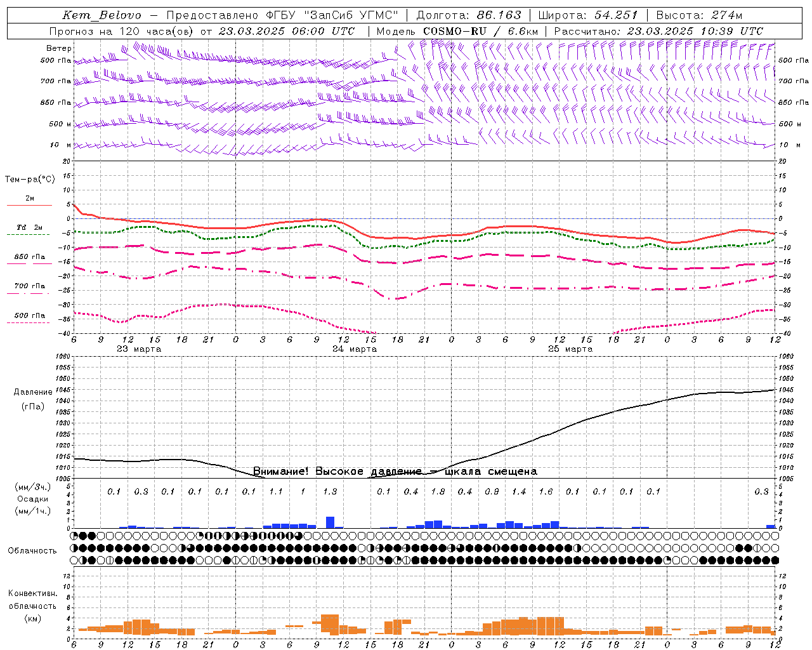812x650 pixels.
Task: Select the elevation text Высота: 274м
Action: 699,15
